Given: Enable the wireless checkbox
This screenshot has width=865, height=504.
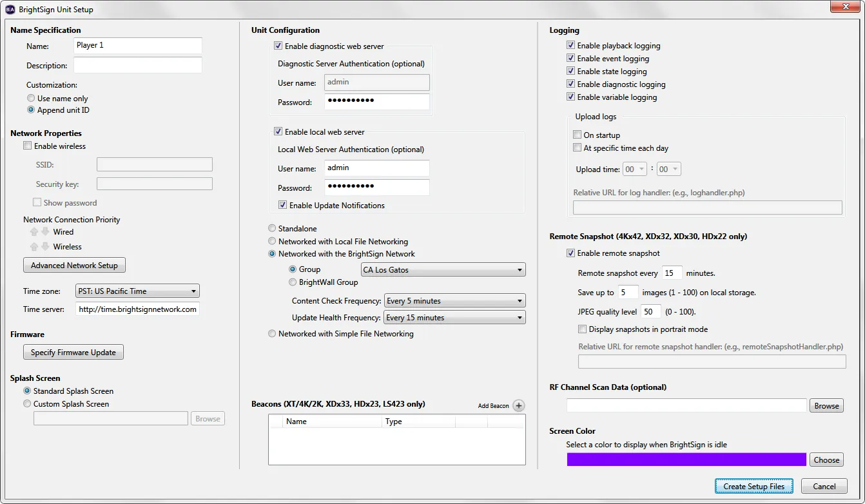Looking at the screenshot, I should click(27, 146).
